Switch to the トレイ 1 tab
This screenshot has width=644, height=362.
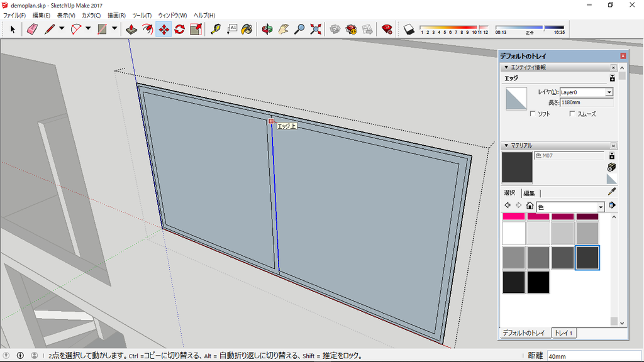click(563, 333)
